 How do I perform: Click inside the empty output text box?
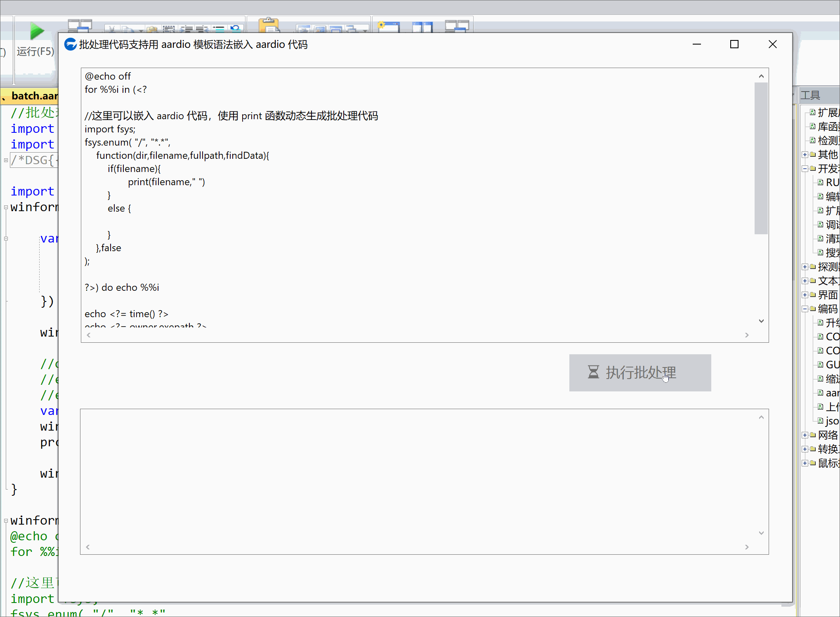(421, 478)
